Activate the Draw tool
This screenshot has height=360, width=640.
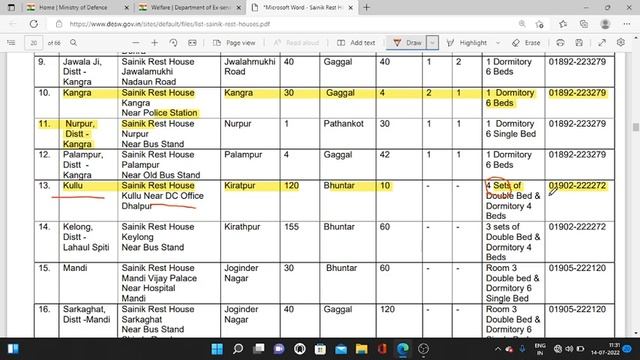point(407,42)
